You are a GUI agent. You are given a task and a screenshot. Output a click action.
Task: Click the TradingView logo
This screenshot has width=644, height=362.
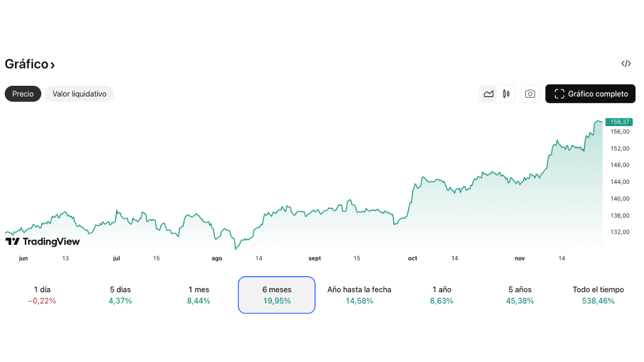tap(42, 241)
